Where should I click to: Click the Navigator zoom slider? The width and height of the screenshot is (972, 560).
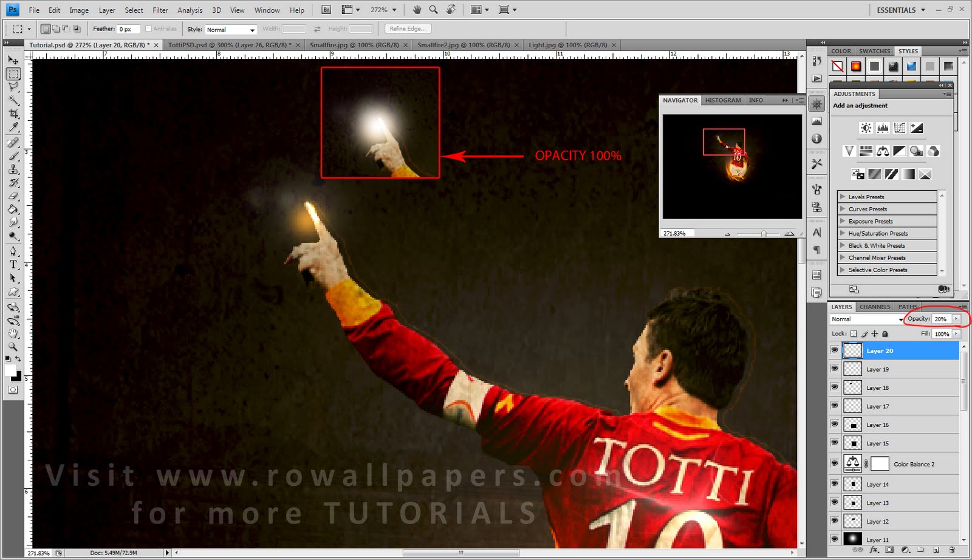(x=763, y=234)
